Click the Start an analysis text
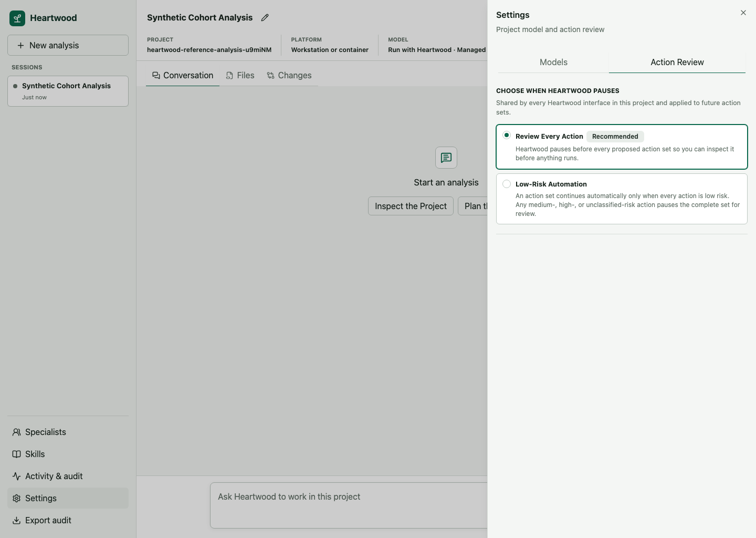756x538 pixels. click(446, 182)
